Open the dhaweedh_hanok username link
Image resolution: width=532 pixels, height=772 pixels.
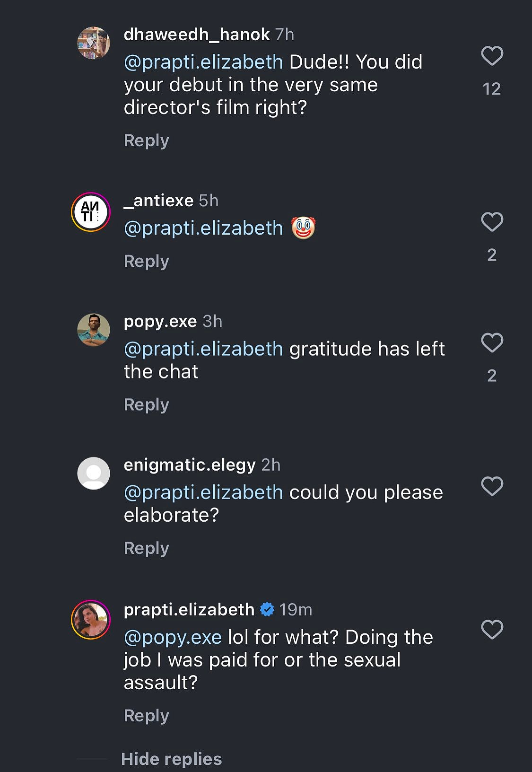pyautogui.click(x=196, y=35)
